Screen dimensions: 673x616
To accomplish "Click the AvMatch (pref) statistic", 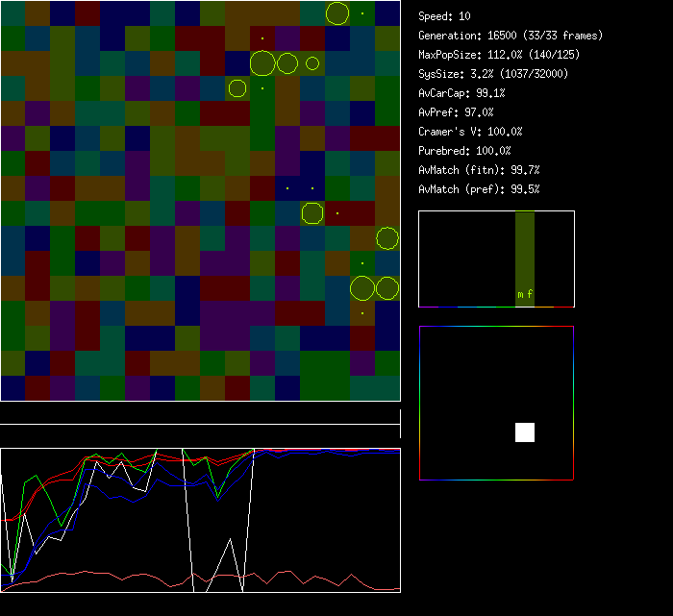I will [479, 189].
